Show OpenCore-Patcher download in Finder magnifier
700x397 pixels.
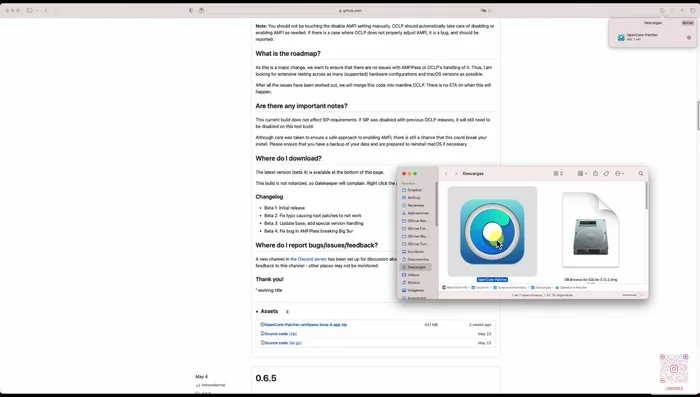(689, 38)
